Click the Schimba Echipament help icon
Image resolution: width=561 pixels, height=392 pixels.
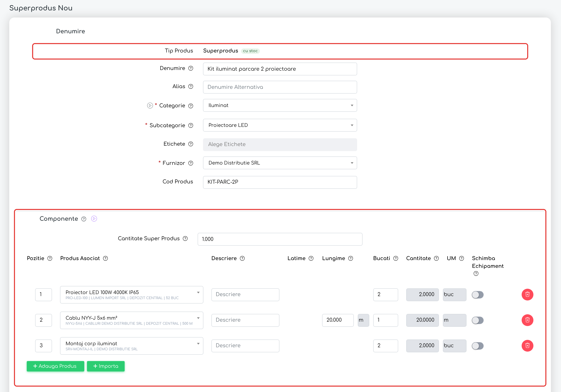pyautogui.click(x=476, y=273)
